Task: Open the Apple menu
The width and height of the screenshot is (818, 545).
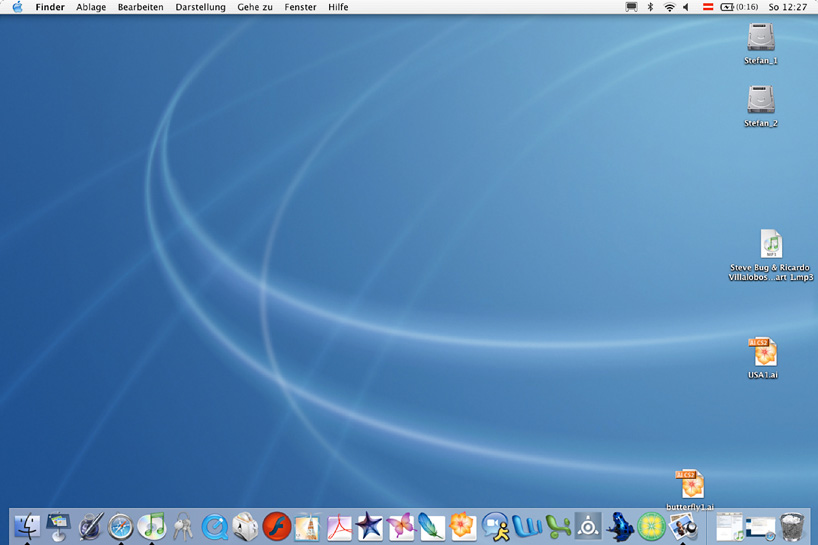Action: (x=17, y=7)
